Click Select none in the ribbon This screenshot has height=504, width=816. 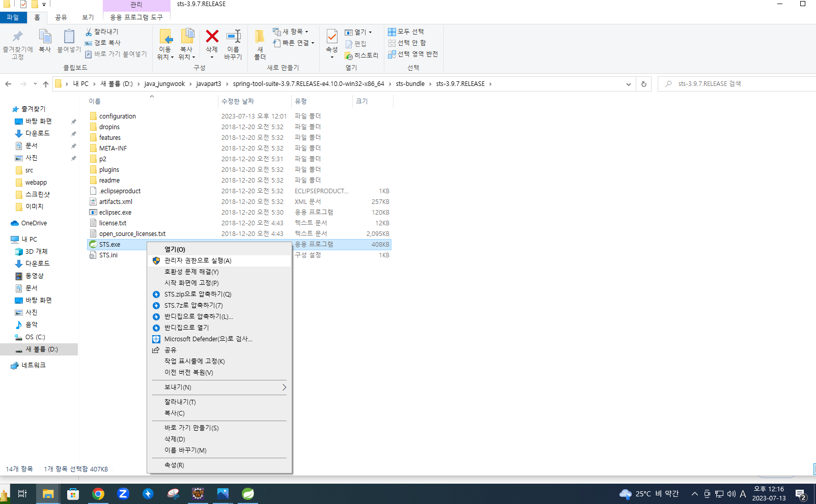tap(407, 43)
